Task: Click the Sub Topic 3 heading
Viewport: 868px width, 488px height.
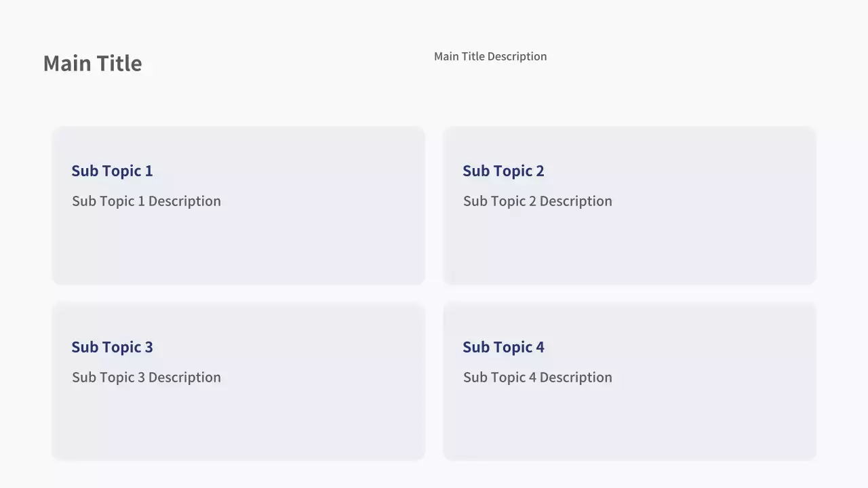Action: click(x=112, y=347)
